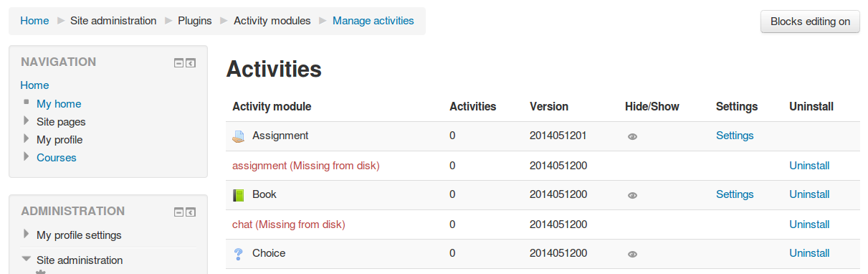Turn Blocks editing on
This screenshot has width=868, height=274.
click(x=810, y=22)
